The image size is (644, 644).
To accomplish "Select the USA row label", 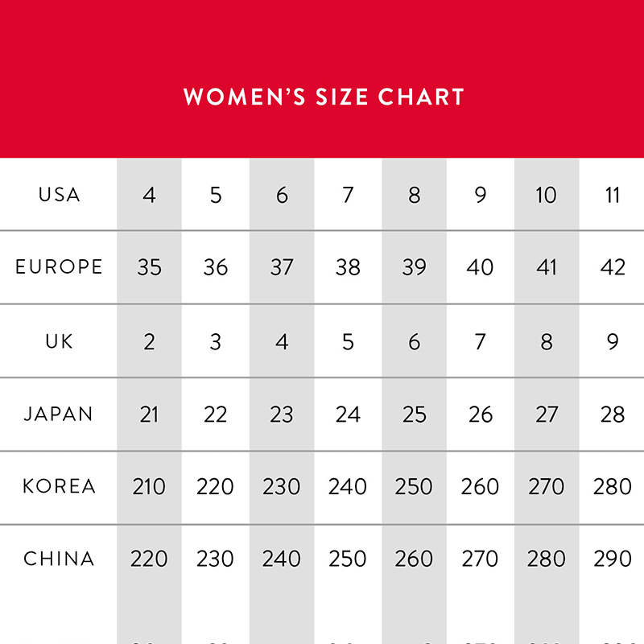I will pyautogui.click(x=59, y=195).
